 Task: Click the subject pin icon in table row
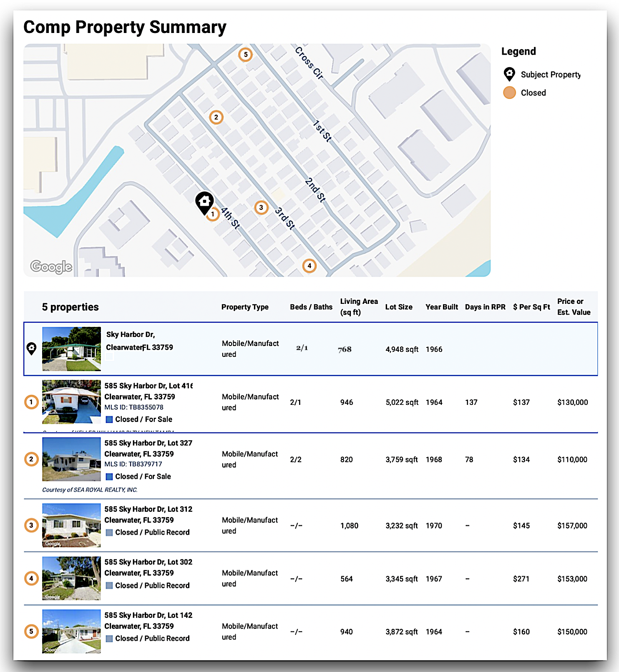pyautogui.click(x=31, y=349)
